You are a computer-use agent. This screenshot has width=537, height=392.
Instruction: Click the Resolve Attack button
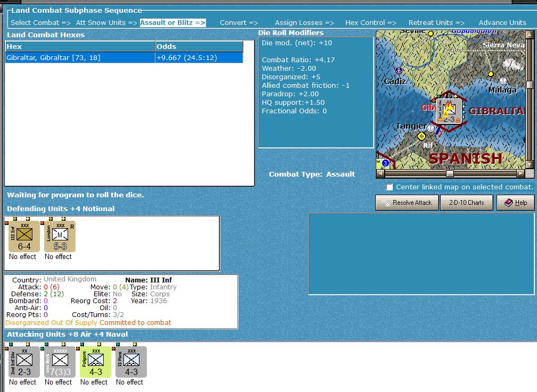pyautogui.click(x=407, y=203)
